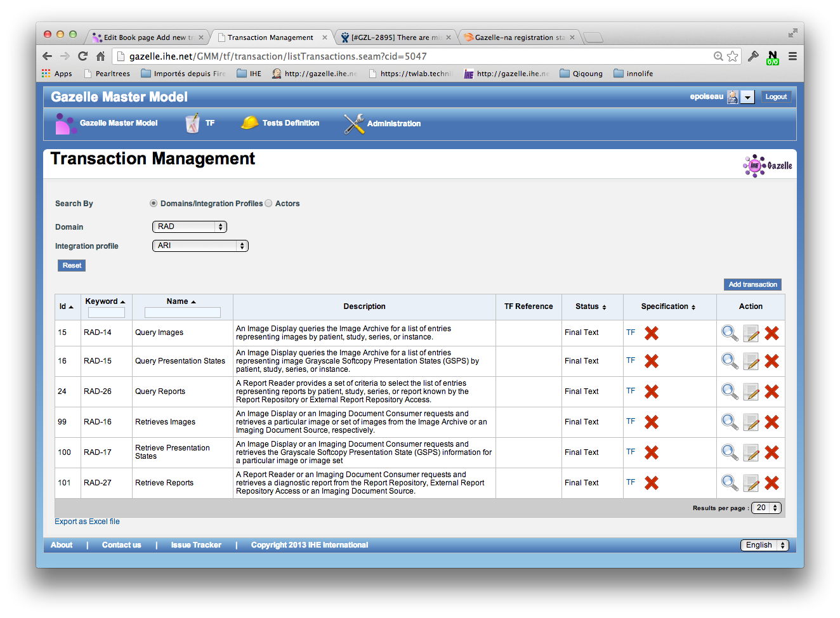Image resolution: width=840 pixels, height=618 pixels.
Task: Sort the table by Status column
Action: (x=591, y=306)
